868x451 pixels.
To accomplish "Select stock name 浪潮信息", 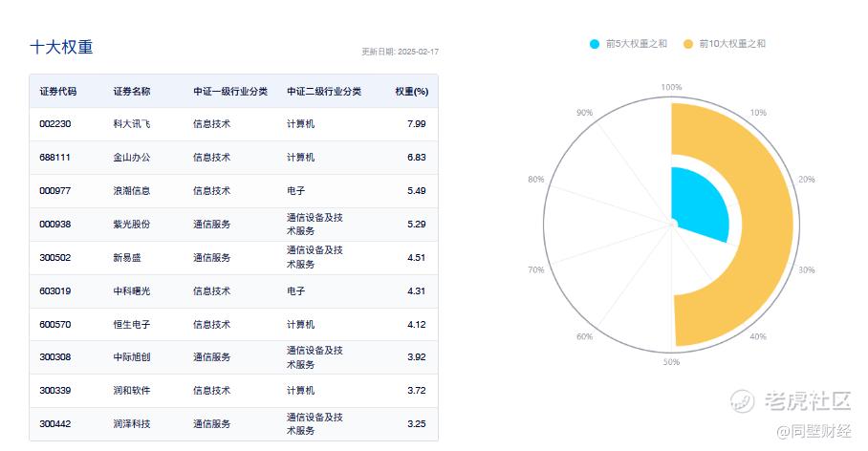I will 132,191.
